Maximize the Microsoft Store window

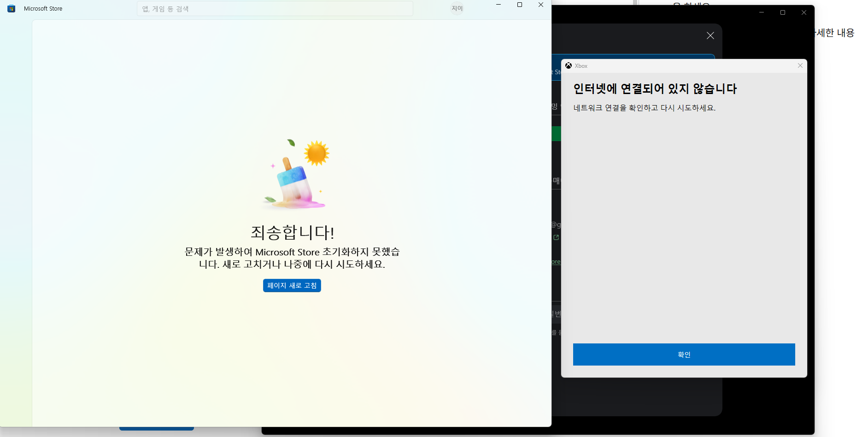click(x=520, y=5)
